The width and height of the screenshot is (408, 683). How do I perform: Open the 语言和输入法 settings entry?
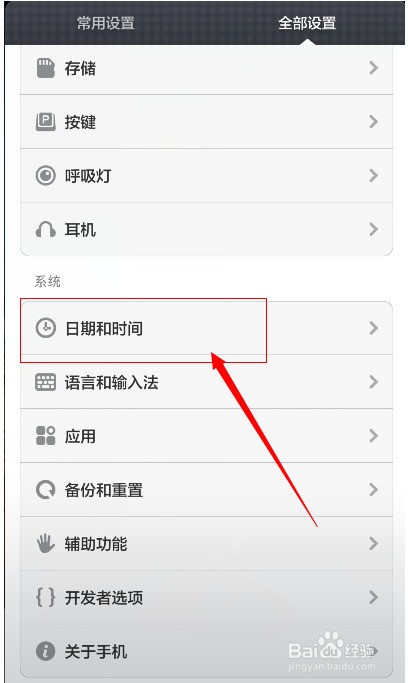coord(206,382)
